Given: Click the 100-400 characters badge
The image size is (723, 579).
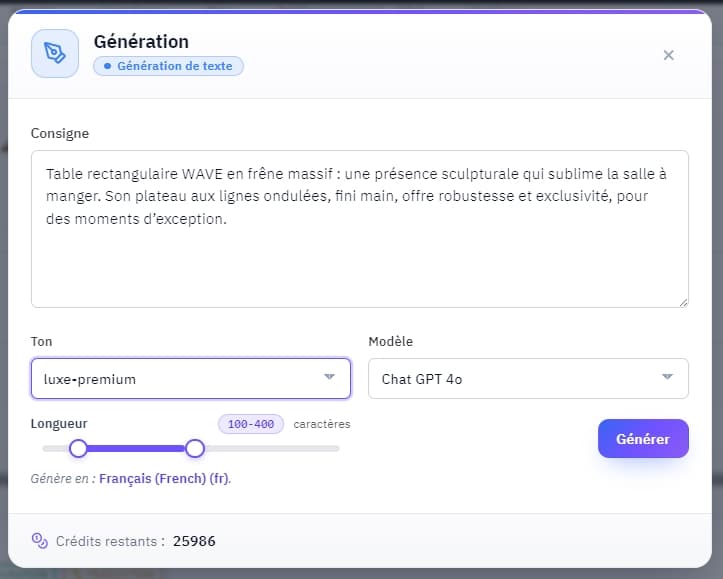Looking at the screenshot, I should 251,424.
